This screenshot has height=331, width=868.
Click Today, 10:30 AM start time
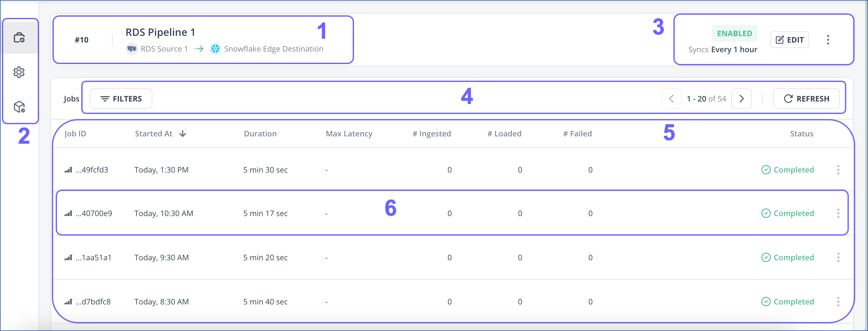(x=164, y=214)
